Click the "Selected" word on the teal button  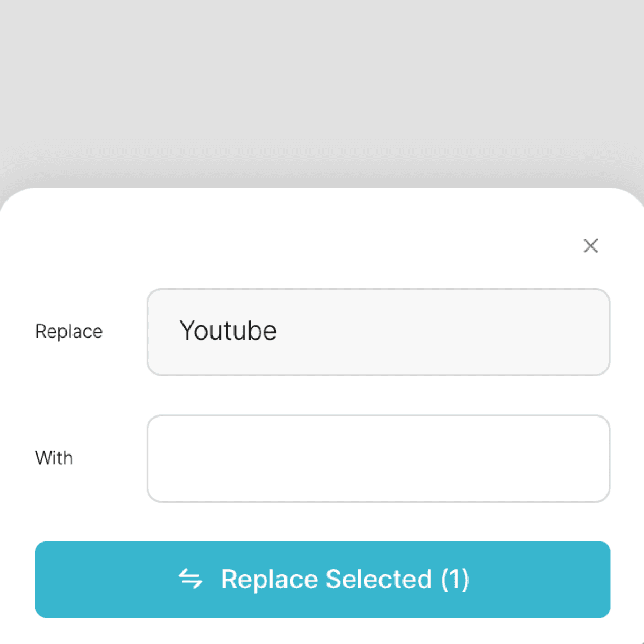point(378,579)
